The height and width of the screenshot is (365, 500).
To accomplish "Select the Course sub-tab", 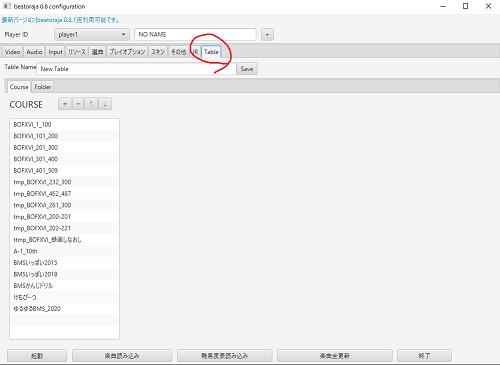I will 19,87.
